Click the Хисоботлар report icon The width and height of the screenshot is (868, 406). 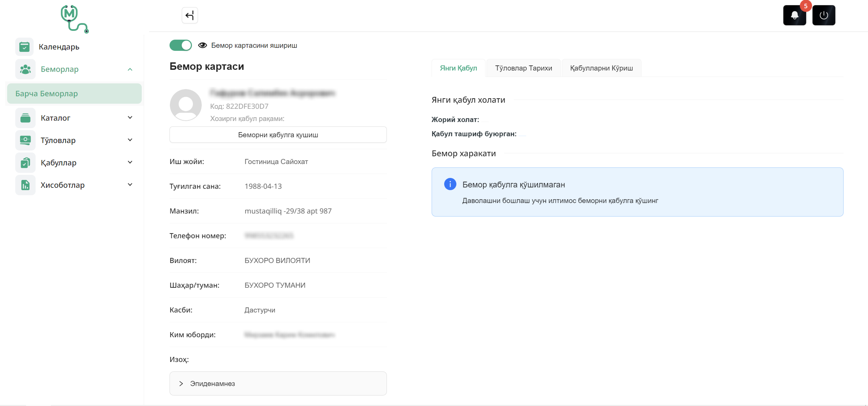pos(25,185)
